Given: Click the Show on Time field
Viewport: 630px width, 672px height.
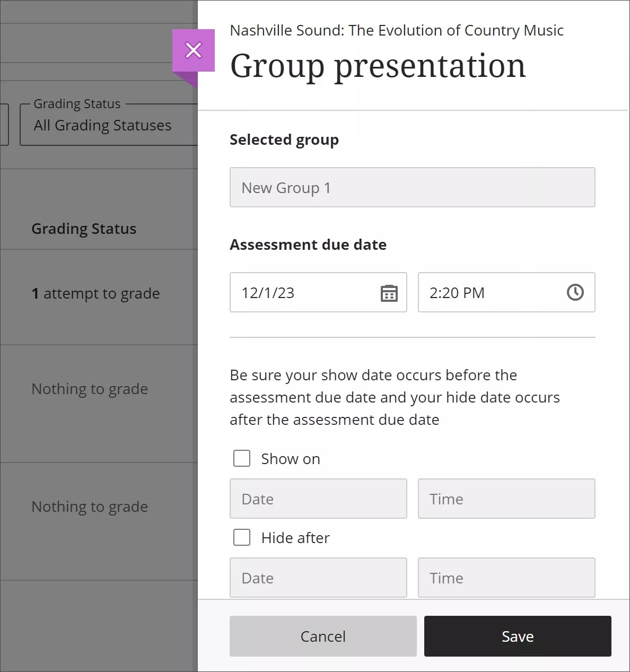Looking at the screenshot, I should point(506,499).
